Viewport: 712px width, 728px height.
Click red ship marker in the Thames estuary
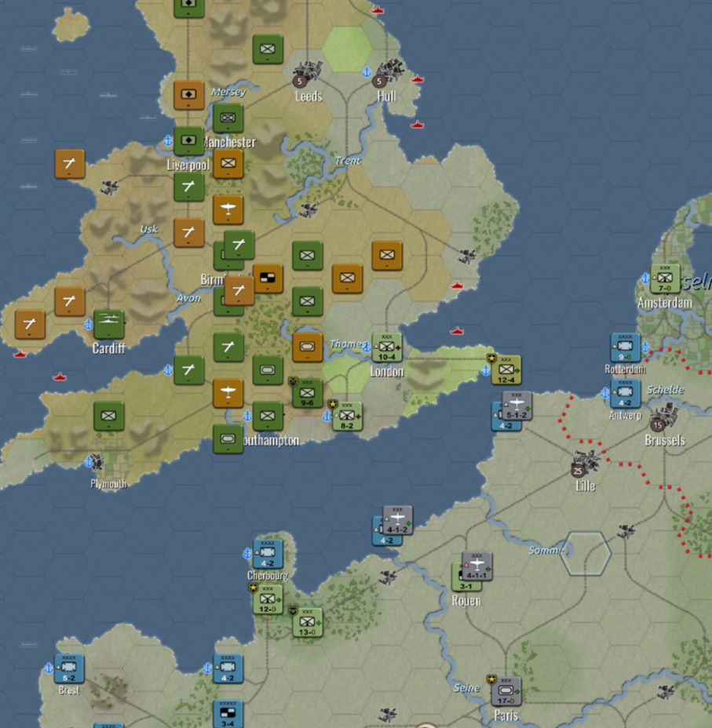coord(457,331)
